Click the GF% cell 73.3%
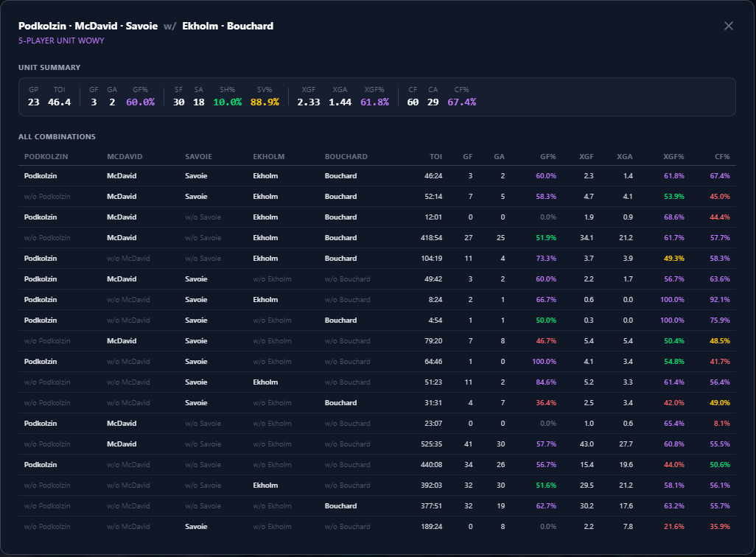The width and height of the screenshot is (756, 557). click(546, 259)
